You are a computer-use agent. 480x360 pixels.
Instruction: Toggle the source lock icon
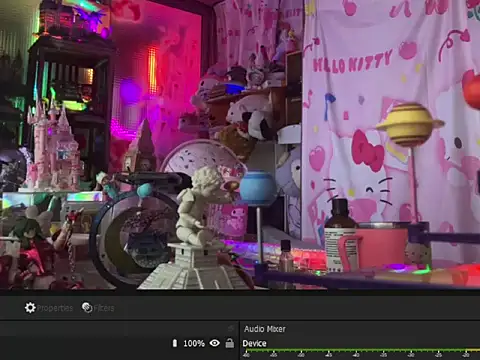[x=230, y=343]
